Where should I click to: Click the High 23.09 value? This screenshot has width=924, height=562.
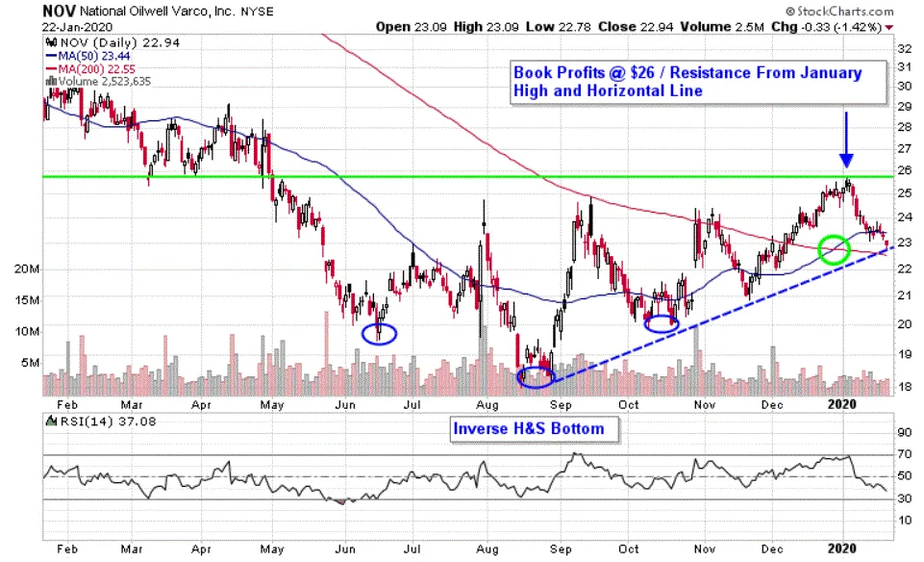pyautogui.click(x=487, y=27)
